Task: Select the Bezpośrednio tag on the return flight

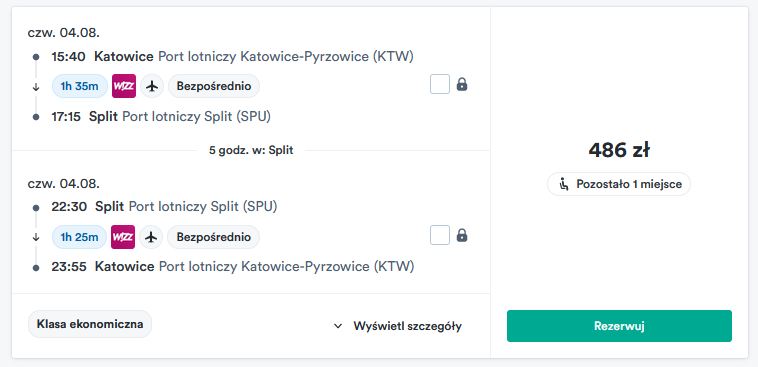Action: point(213,237)
